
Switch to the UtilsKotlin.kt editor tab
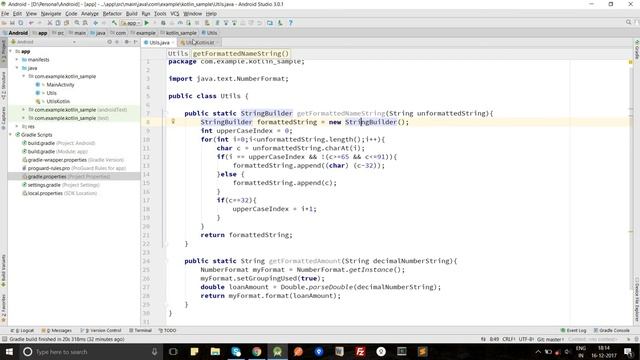pyautogui.click(x=200, y=42)
